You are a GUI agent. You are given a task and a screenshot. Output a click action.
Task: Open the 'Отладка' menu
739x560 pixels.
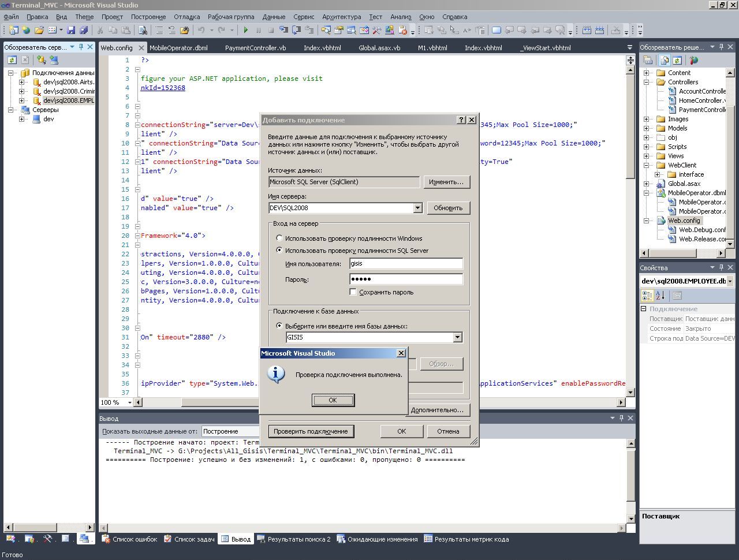186,17
